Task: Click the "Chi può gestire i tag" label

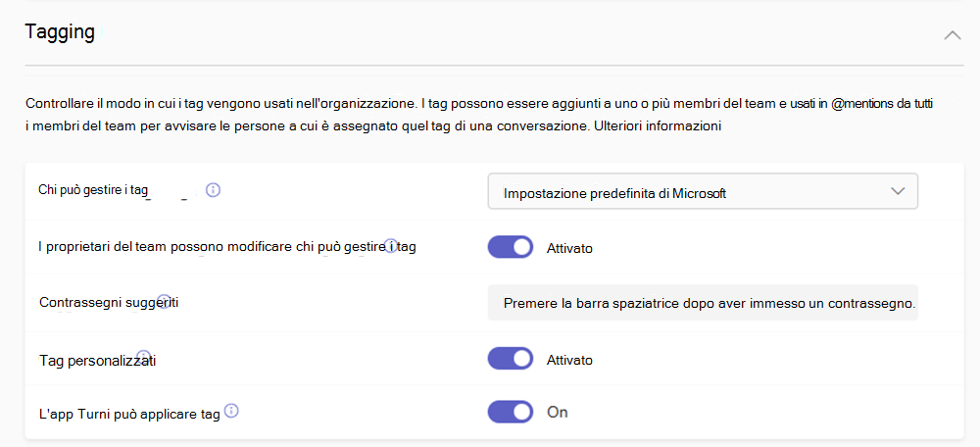Action: tap(93, 190)
